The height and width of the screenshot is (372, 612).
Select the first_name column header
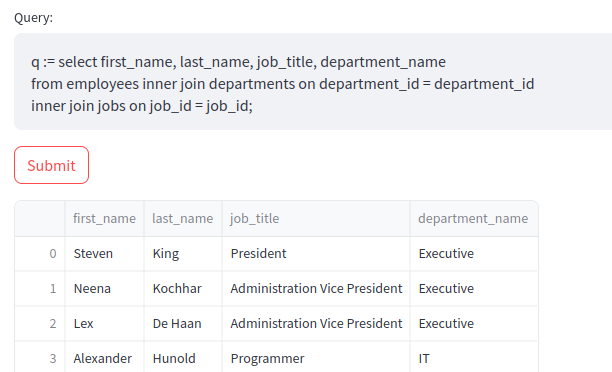(x=105, y=219)
